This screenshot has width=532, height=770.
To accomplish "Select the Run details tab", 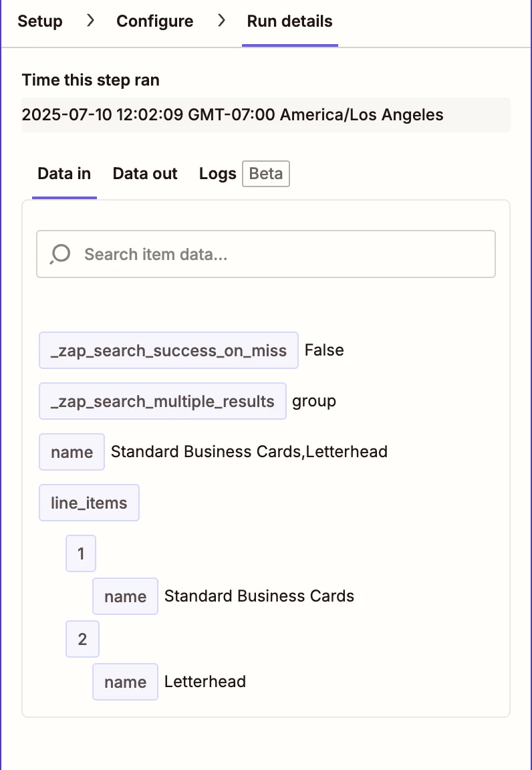I will pos(289,21).
